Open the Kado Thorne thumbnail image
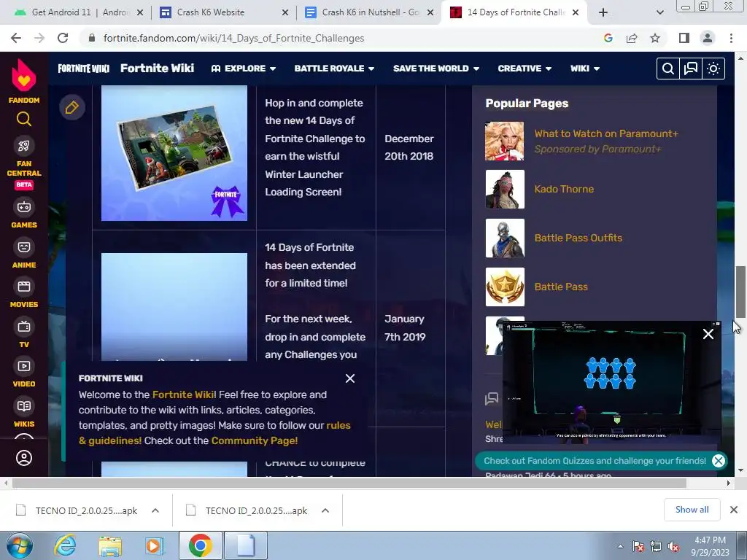The image size is (747, 560). [x=505, y=190]
